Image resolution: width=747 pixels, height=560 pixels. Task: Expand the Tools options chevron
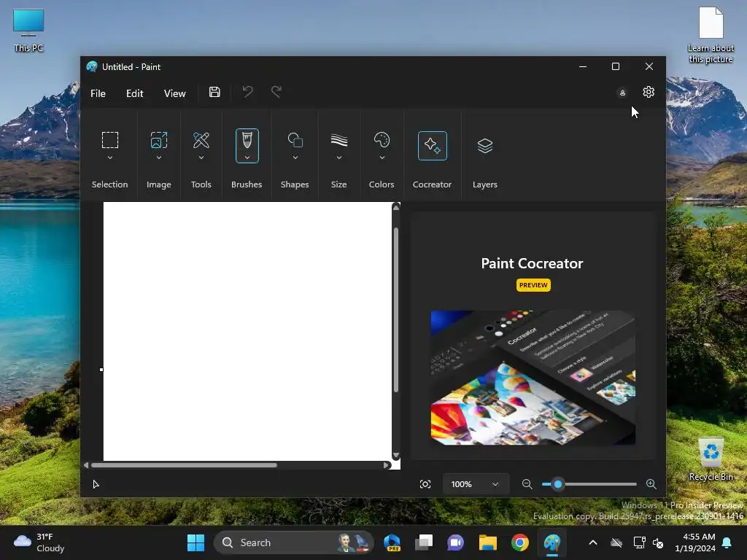click(201, 157)
